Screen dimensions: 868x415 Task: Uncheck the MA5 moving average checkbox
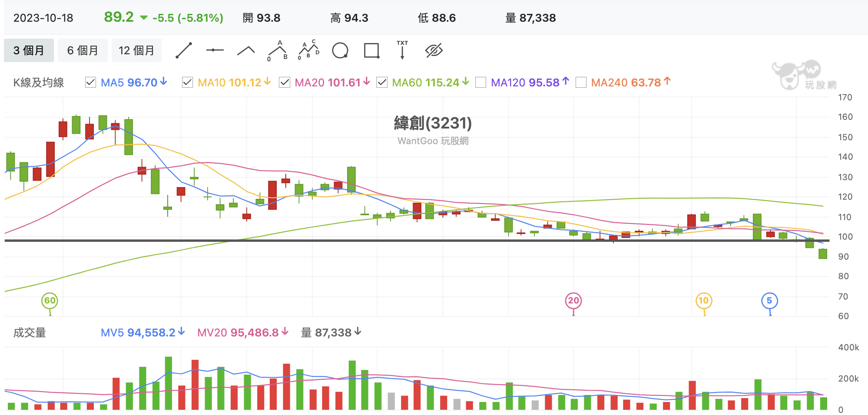click(90, 82)
